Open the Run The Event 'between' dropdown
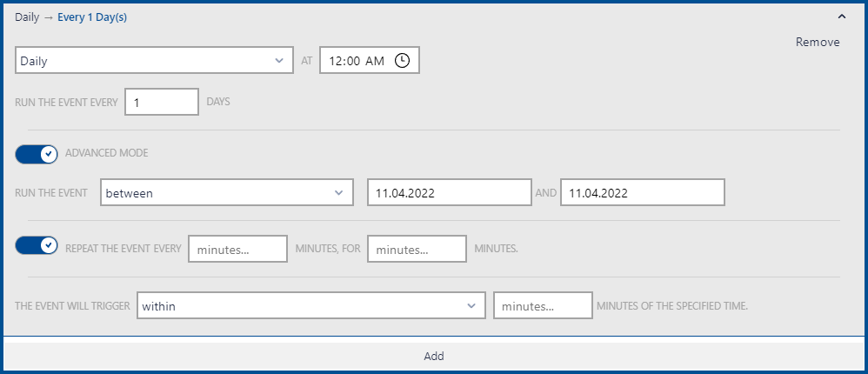Screen dimensions: 868x374 (x=217, y=193)
